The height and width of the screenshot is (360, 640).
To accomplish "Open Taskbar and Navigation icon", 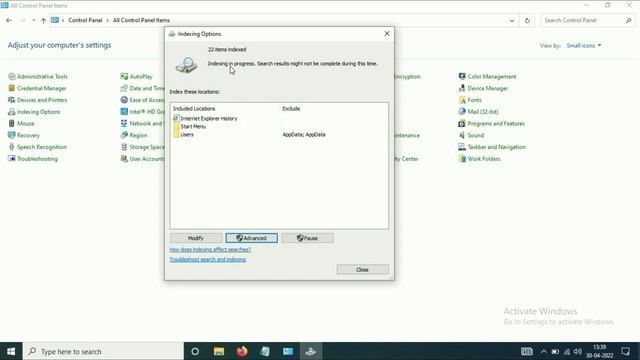I will tap(462, 147).
